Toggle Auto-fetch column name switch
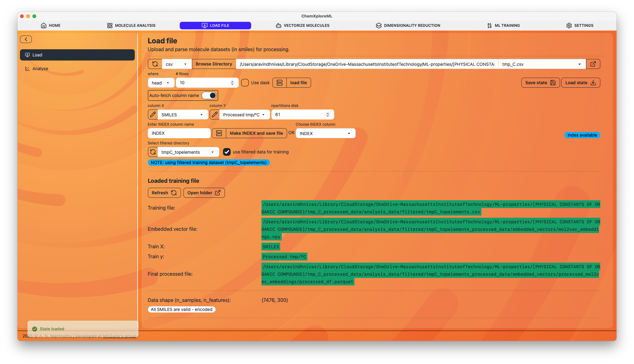Image resolution: width=634 pixels, height=364 pixels. pyautogui.click(x=209, y=95)
